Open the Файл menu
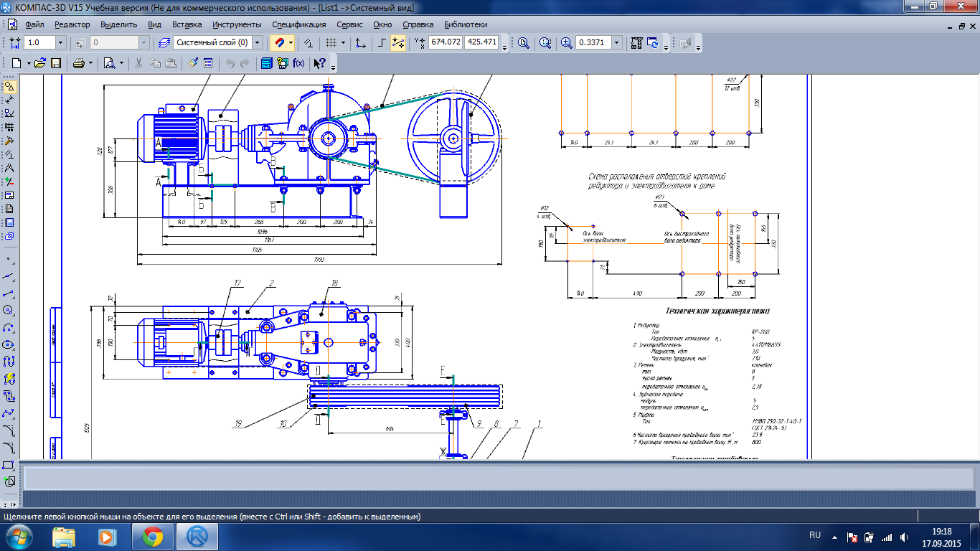Image resolution: width=980 pixels, height=551 pixels. (x=34, y=24)
